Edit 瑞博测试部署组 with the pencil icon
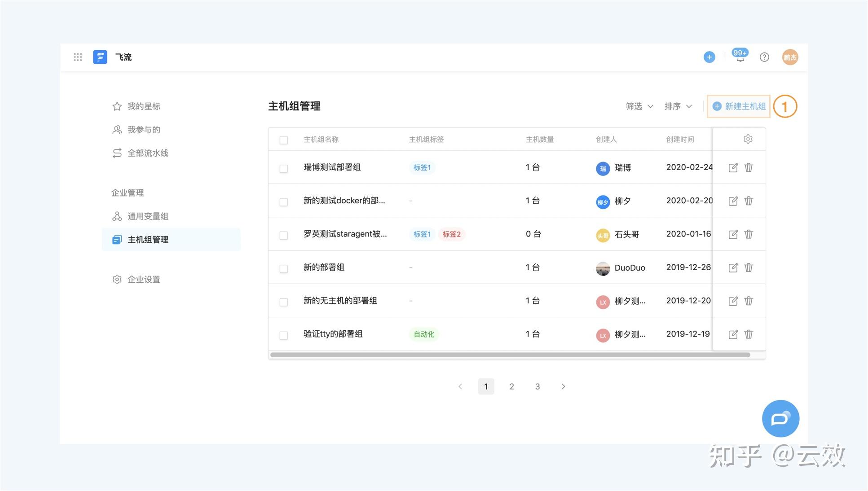This screenshot has width=868, height=491. 732,167
